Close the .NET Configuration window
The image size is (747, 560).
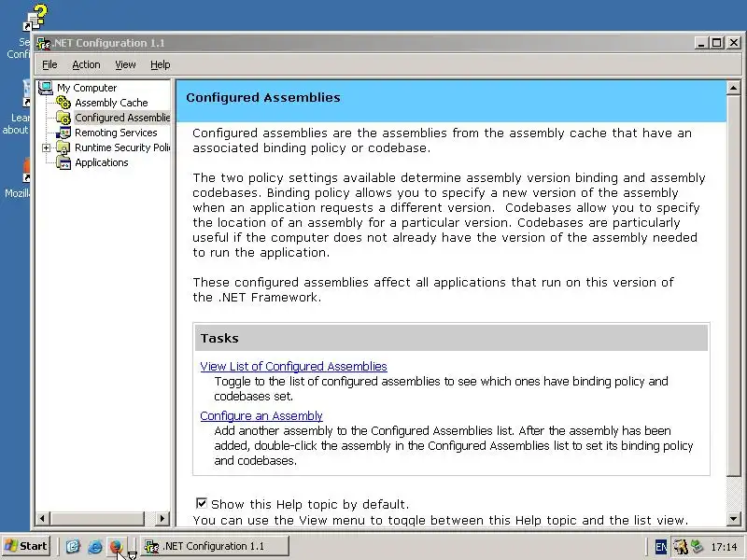tap(734, 43)
